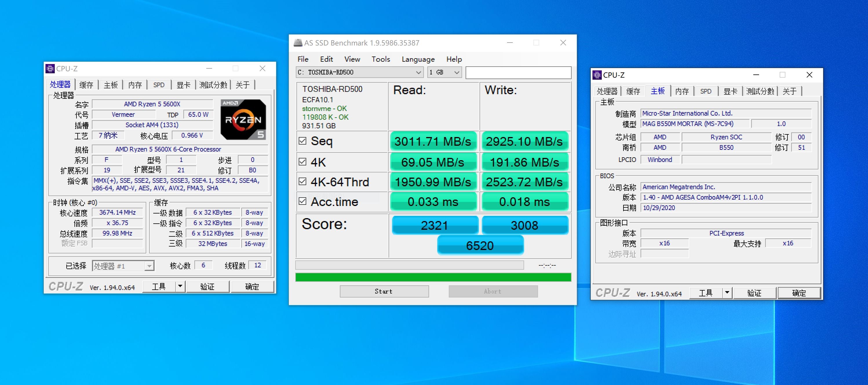
Task: Expand the 1 GB test size dropdown
Action: (457, 72)
